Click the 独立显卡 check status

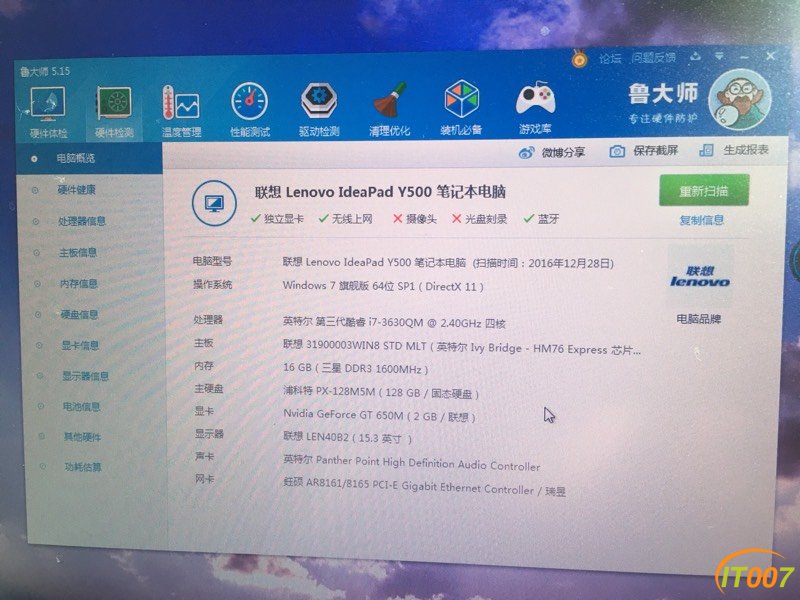click(278, 218)
